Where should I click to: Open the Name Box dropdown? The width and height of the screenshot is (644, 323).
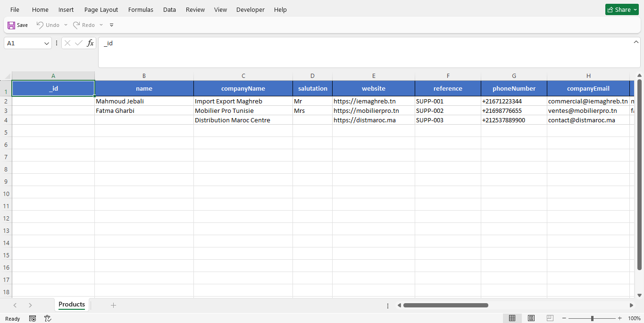47,43
